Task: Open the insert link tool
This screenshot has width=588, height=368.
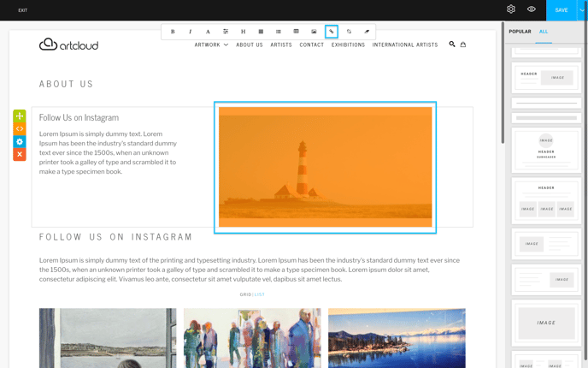Action: (x=331, y=32)
